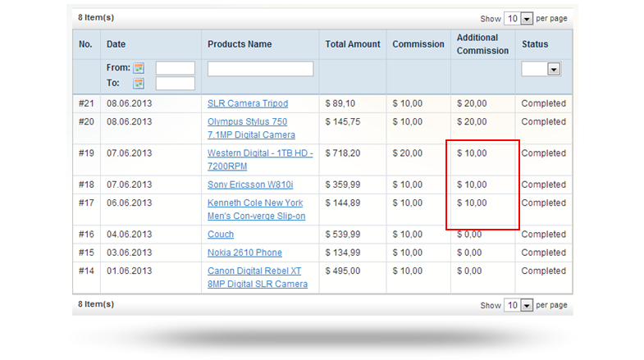Click the bottom 8 Item(s) count

(96, 304)
